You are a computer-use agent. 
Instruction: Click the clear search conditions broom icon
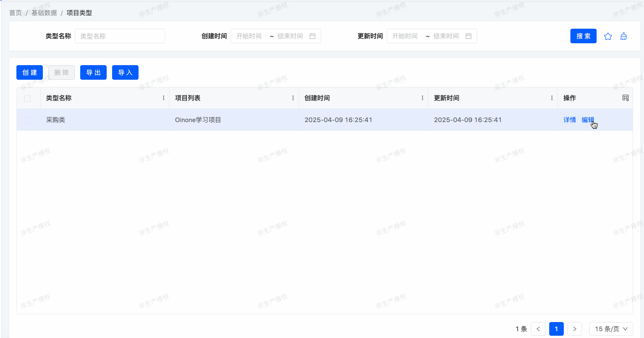pos(623,36)
